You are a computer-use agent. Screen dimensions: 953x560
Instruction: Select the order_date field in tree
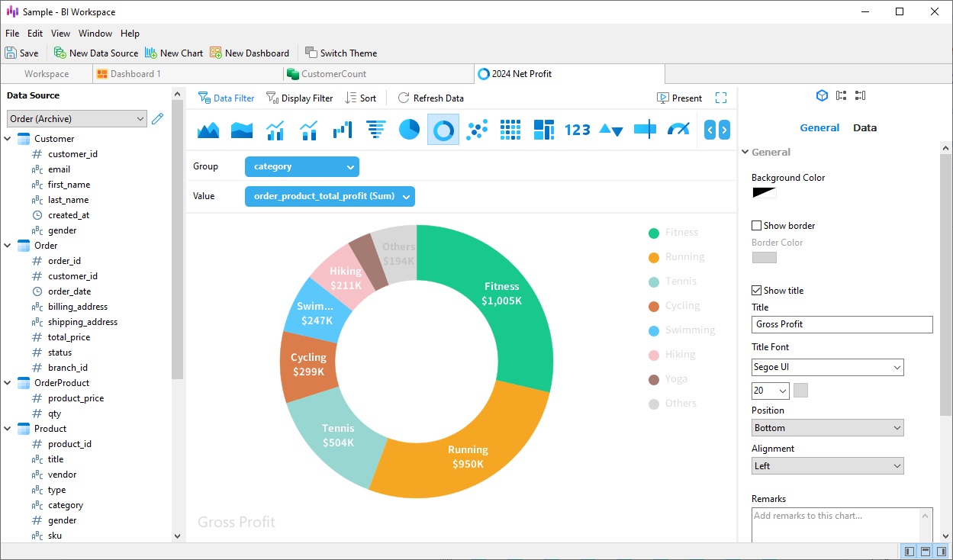[x=69, y=291]
